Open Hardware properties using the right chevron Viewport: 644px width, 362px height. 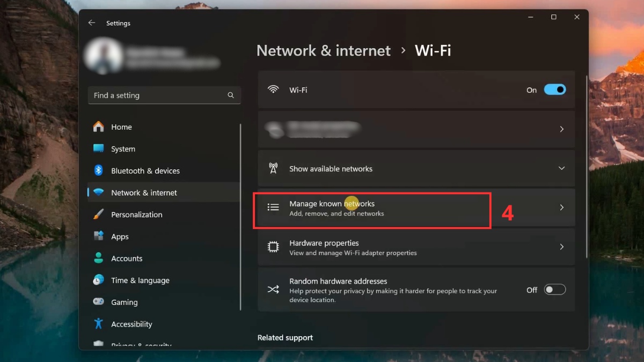562,247
